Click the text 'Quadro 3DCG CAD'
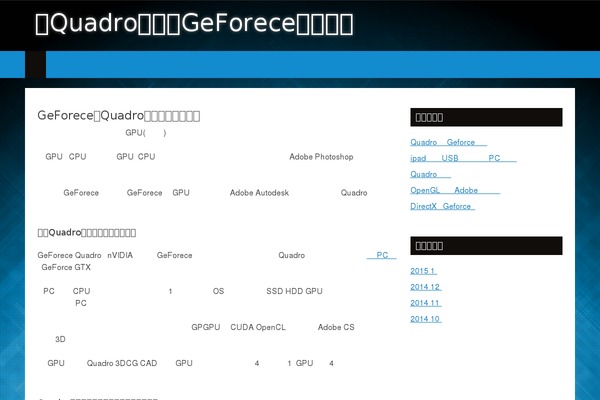Viewport: 600px width, 400px height. point(122,363)
